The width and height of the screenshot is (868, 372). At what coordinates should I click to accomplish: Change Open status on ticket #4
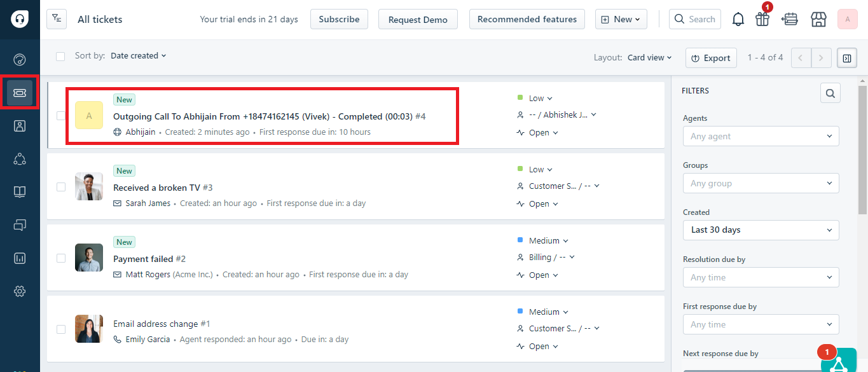click(x=537, y=133)
